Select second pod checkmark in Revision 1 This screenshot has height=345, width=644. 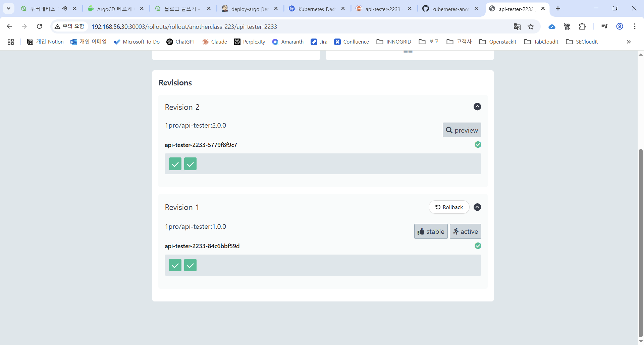[190, 265]
